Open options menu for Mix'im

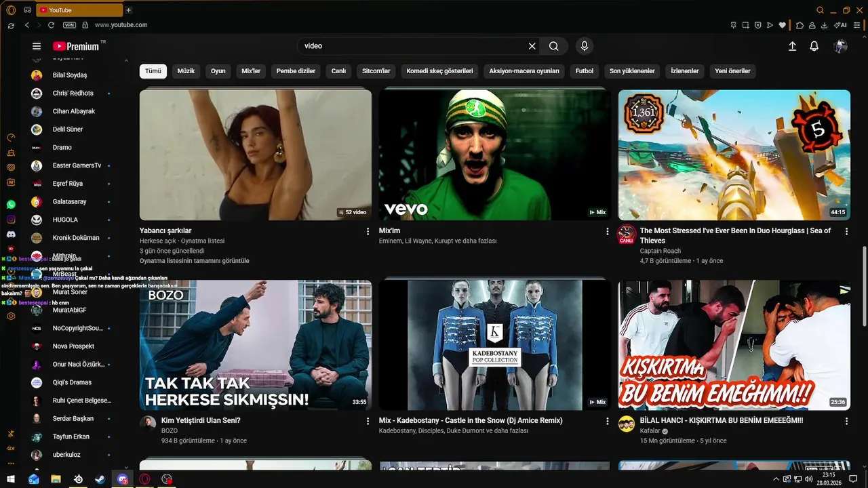click(x=608, y=231)
